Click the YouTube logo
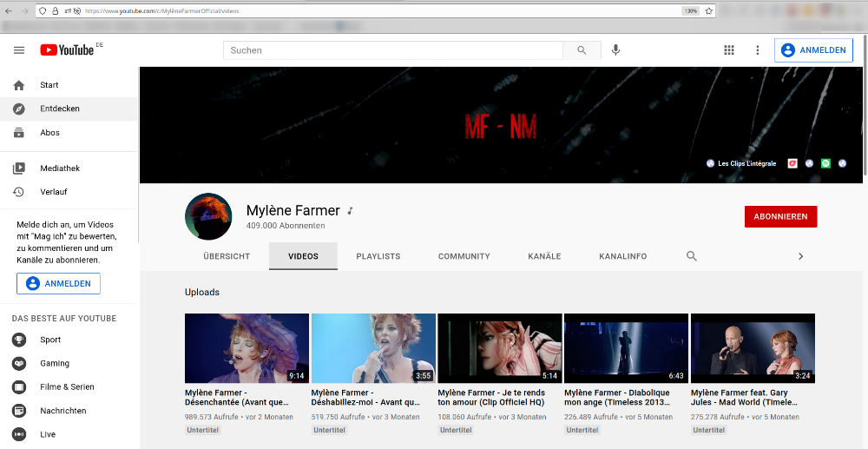The width and height of the screenshot is (868, 449). pyautogui.click(x=68, y=50)
